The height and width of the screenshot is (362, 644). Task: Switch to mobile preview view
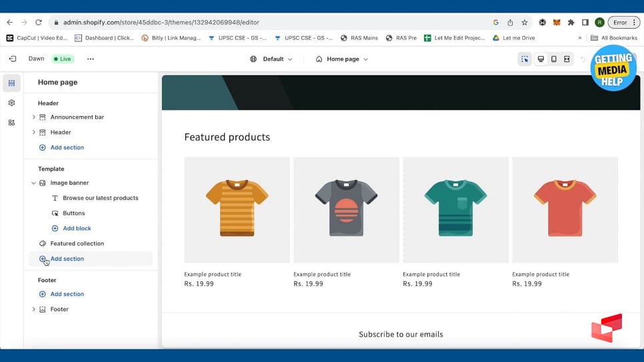(553, 59)
